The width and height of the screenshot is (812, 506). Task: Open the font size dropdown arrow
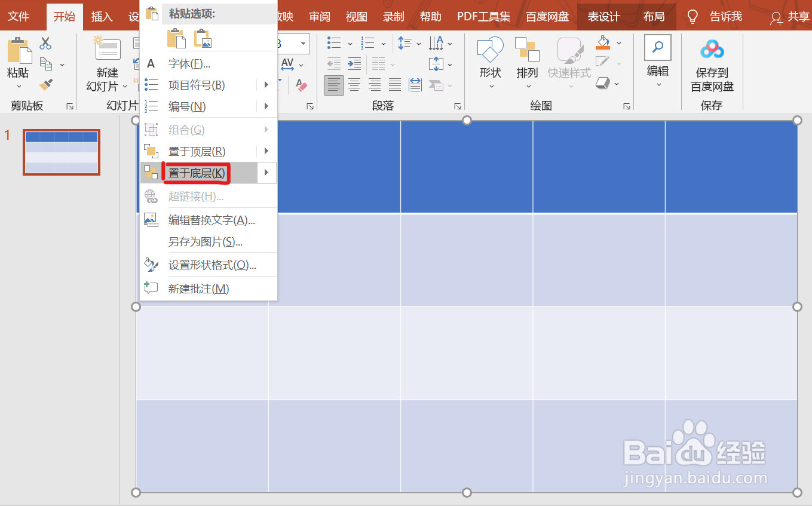click(x=304, y=44)
